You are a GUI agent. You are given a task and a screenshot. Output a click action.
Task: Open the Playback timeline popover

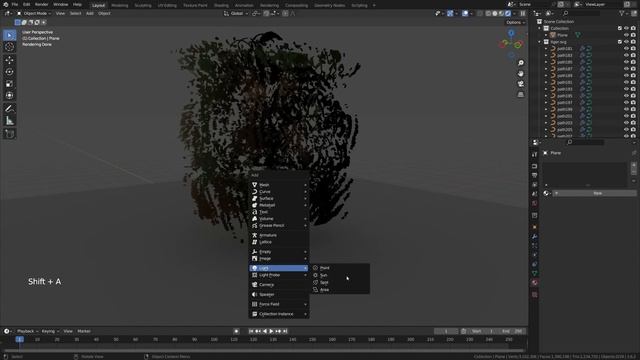pyautogui.click(x=27, y=331)
